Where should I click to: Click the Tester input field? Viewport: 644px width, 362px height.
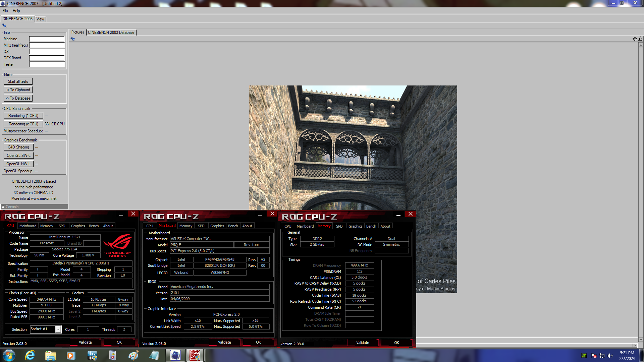coord(47,64)
